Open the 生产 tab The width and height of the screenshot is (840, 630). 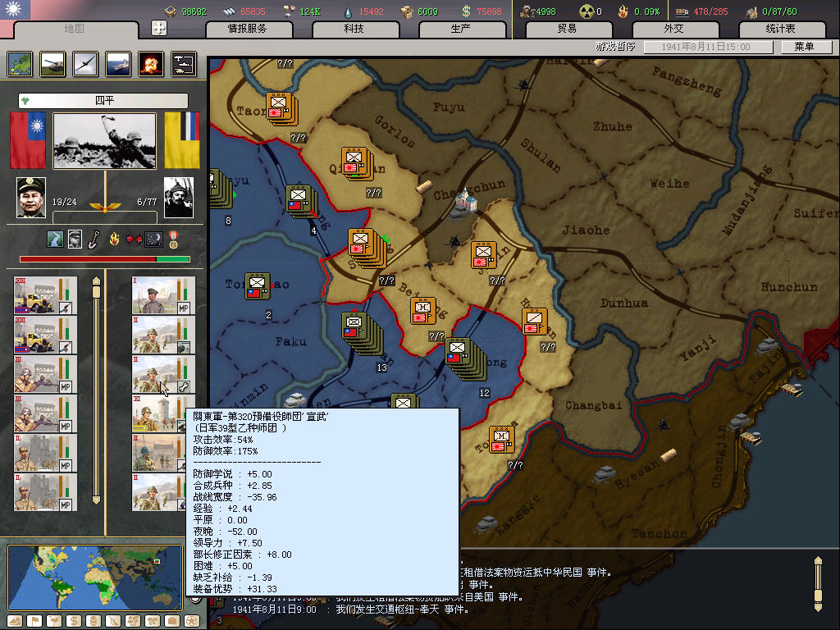461,29
